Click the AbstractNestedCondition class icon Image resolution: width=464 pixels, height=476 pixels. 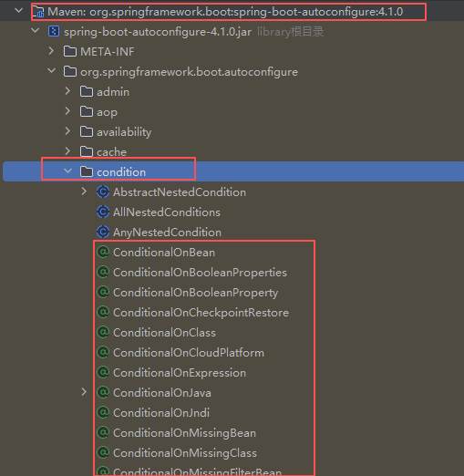point(103,191)
